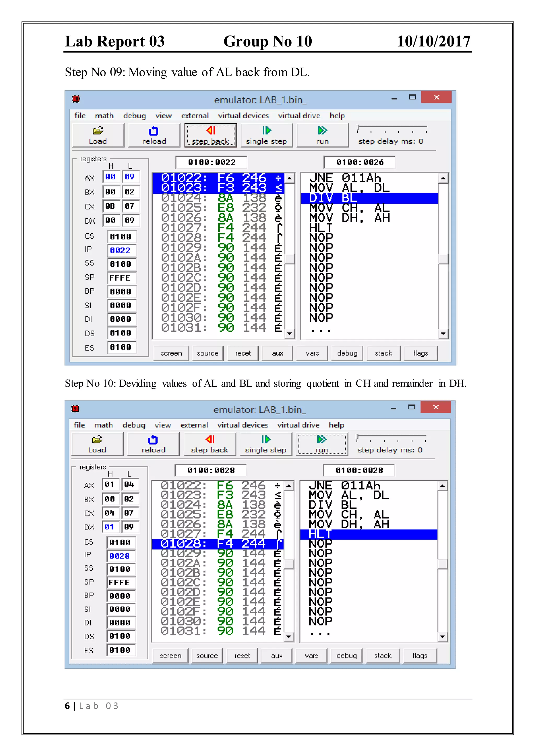Screen dimensions: 535x756
Task: Click flags button in top emulator
Action: point(420,353)
